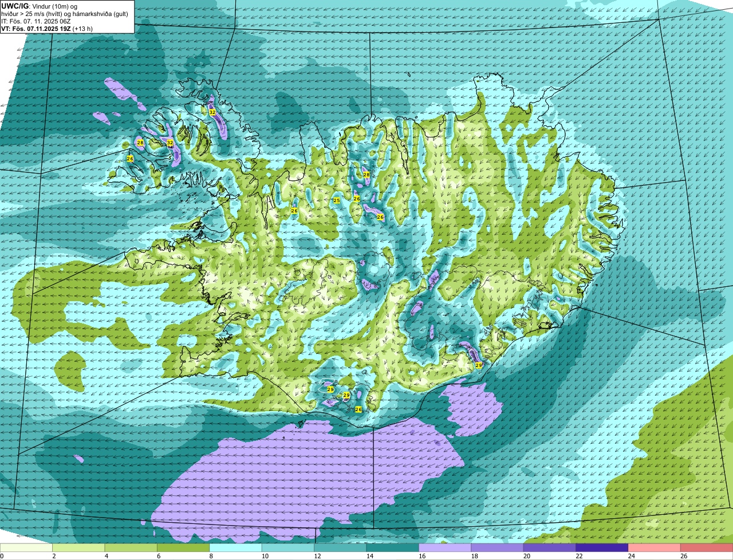Screen dimensions: 733x560
Task: Click the 10–12 m/s light teal swatch
Action: [288, 548]
